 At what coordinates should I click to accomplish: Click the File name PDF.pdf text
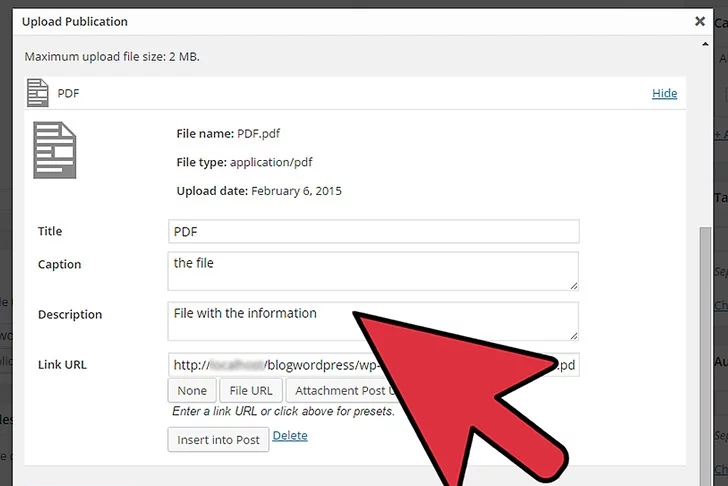coord(219,133)
